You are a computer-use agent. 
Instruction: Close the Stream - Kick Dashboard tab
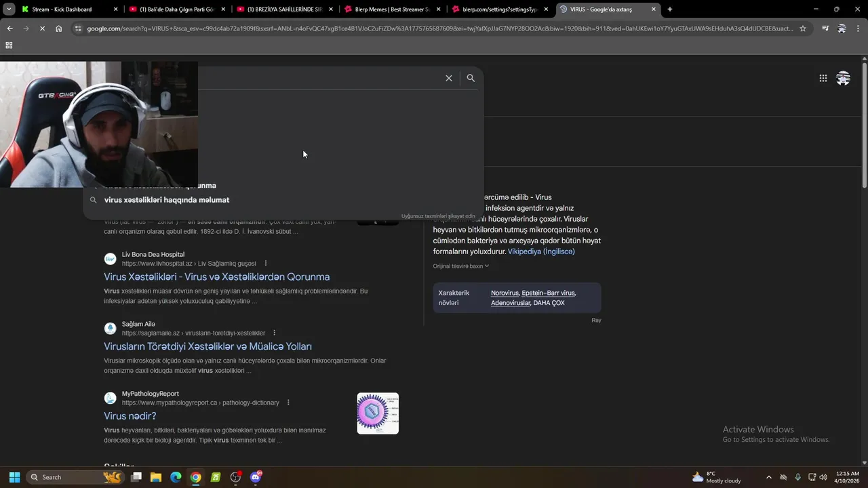(x=115, y=9)
